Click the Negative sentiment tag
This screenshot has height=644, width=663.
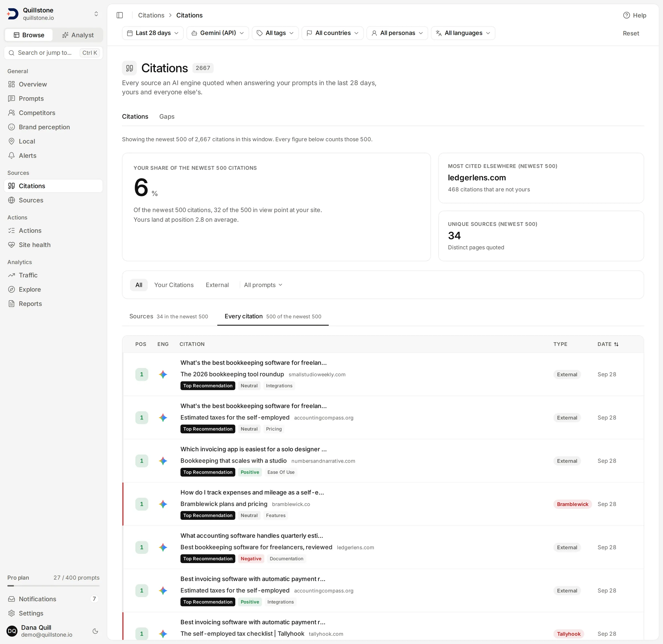tap(251, 558)
